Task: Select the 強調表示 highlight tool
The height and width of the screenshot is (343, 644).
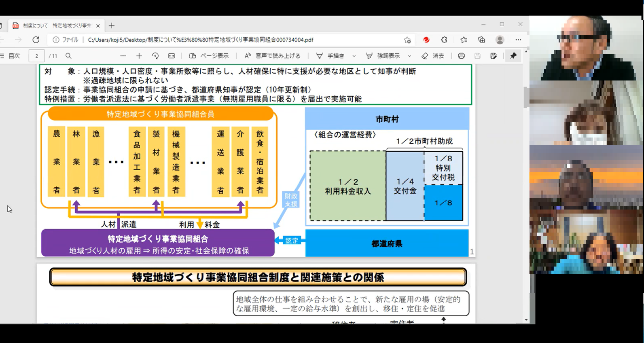Action: (383, 56)
